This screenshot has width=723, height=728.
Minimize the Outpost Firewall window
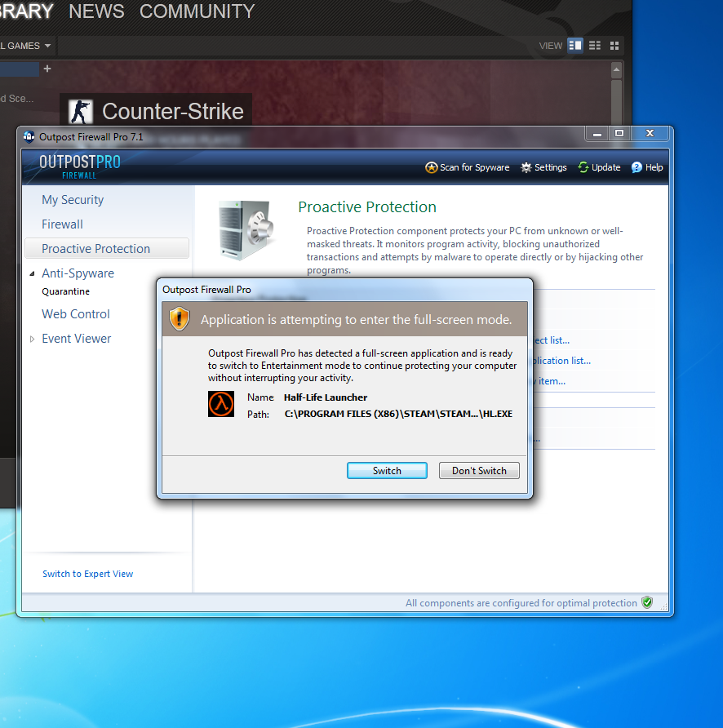tap(597, 134)
